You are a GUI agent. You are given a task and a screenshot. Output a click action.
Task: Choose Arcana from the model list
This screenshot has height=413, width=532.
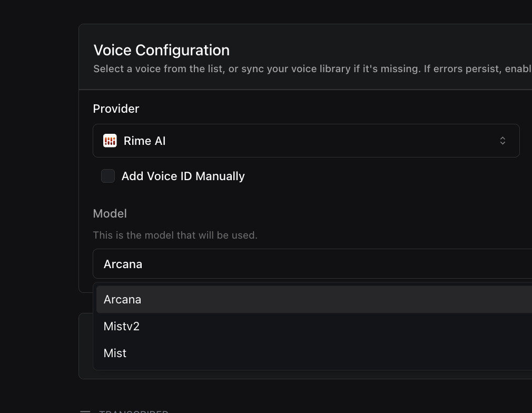pos(122,299)
